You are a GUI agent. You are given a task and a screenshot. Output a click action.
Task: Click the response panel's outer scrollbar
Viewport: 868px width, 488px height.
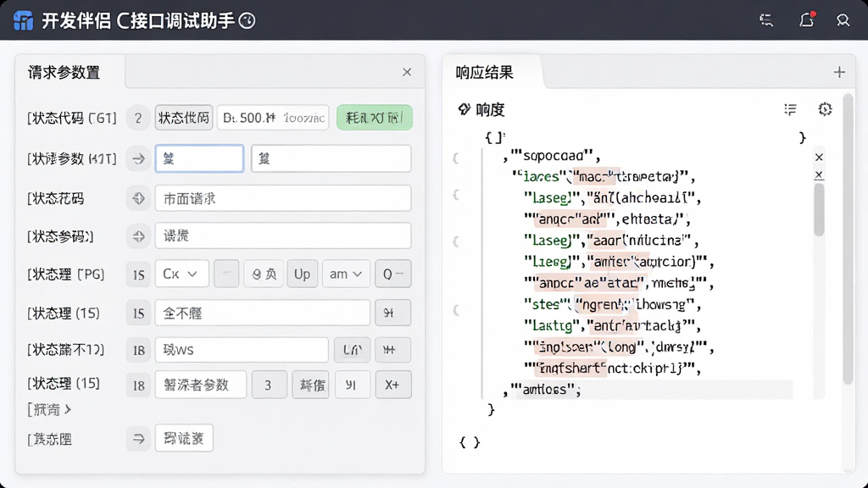[848, 239]
